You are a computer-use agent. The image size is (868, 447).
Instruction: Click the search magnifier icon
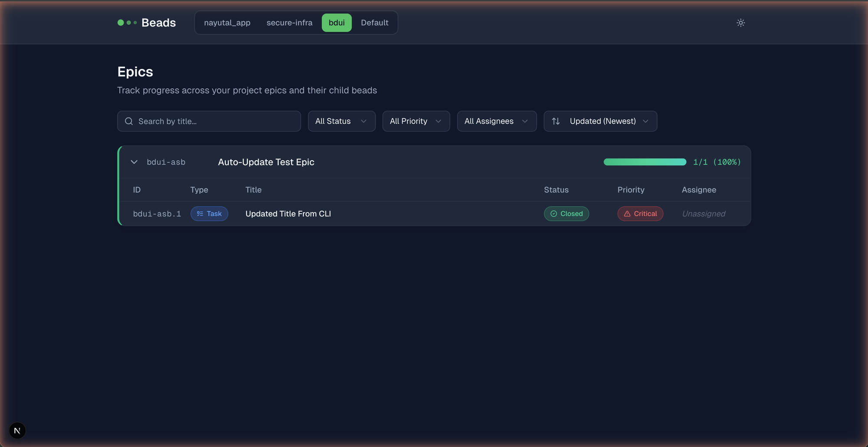(129, 121)
